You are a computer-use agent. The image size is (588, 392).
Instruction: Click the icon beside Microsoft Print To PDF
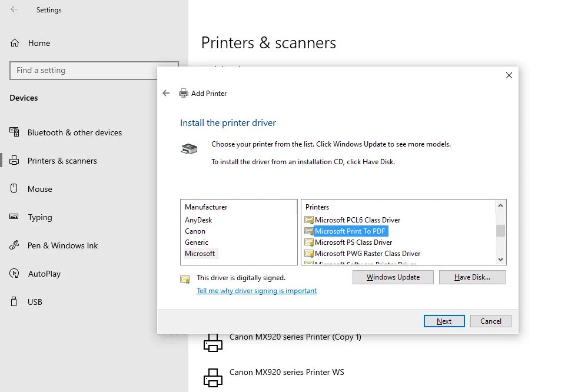point(309,231)
